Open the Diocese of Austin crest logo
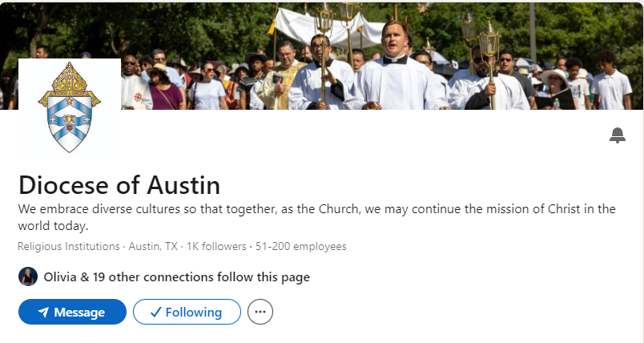The width and height of the screenshot is (644, 343). click(x=70, y=109)
